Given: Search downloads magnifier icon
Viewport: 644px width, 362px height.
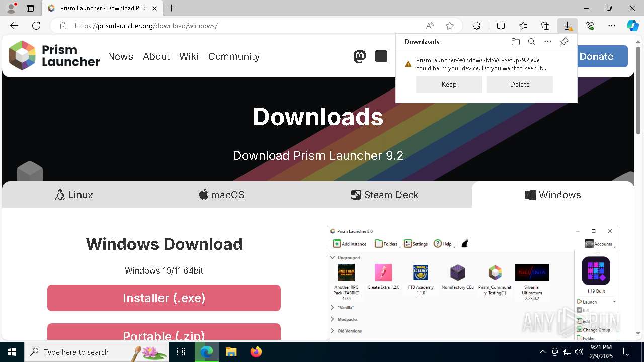Looking at the screenshot, I should coord(532,42).
